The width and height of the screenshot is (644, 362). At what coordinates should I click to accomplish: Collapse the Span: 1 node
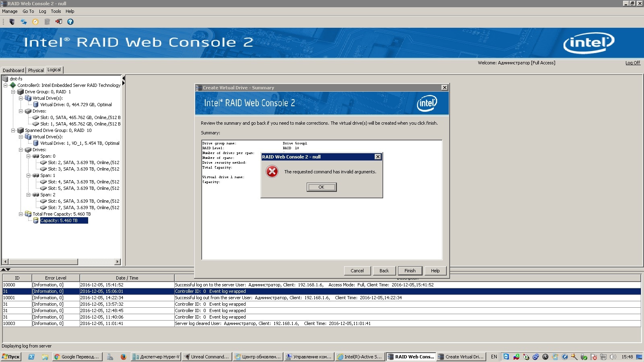click(x=28, y=175)
